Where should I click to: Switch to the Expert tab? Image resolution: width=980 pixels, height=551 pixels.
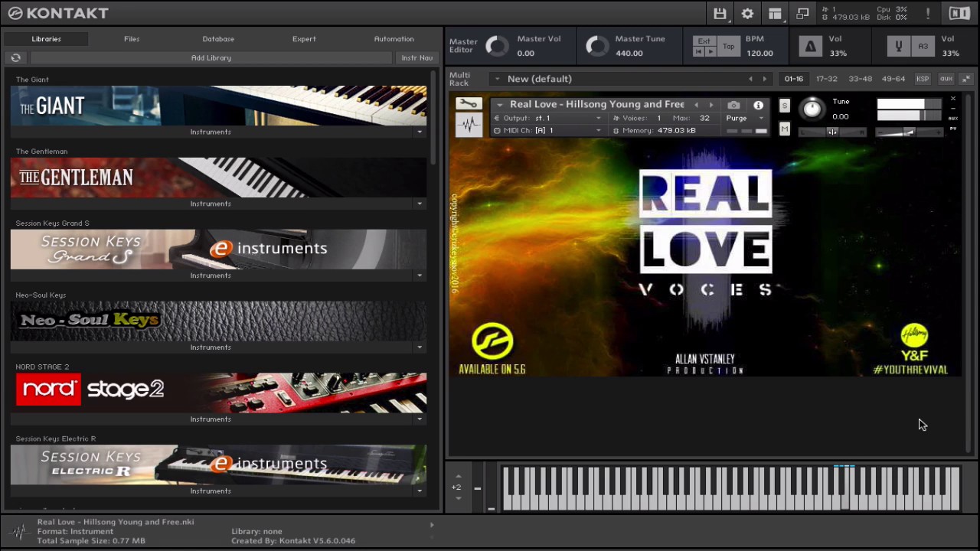click(x=304, y=39)
